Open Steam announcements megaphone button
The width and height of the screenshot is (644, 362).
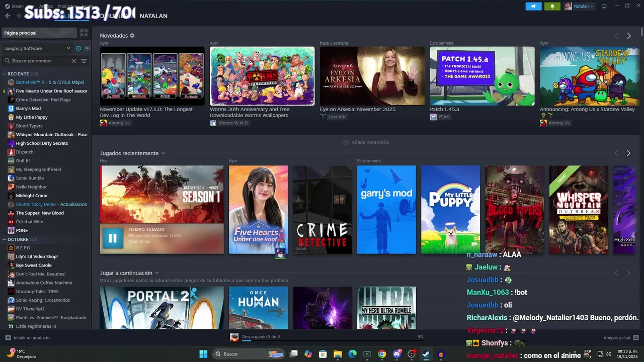tap(533, 6)
